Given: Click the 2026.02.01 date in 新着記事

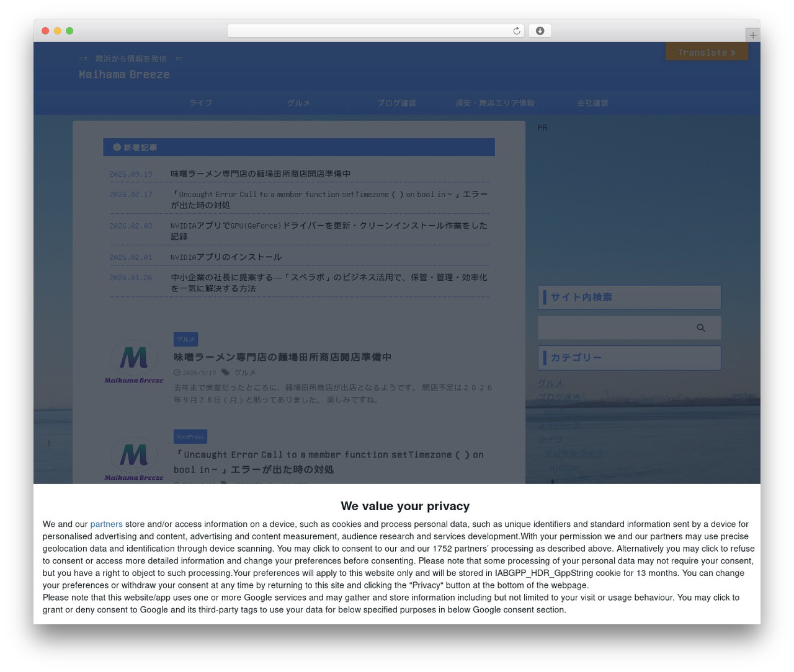Looking at the screenshot, I should (x=130, y=257).
